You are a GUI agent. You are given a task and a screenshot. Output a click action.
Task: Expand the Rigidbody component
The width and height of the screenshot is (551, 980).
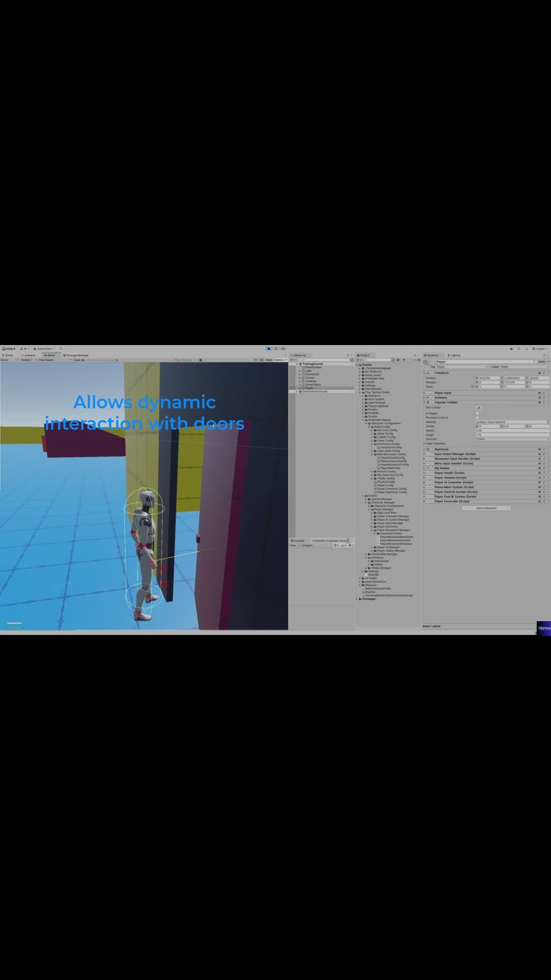pyautogui.click(x=424, y=449)
